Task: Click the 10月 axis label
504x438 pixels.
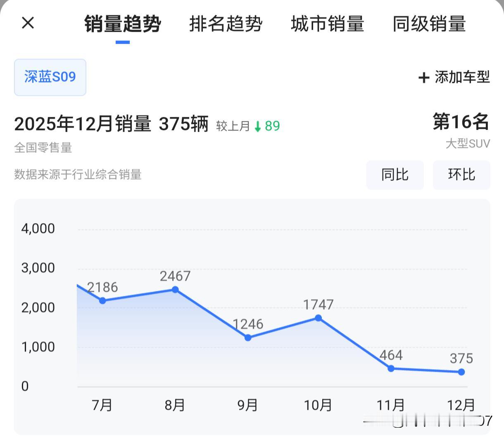Action: coord(318,405)
